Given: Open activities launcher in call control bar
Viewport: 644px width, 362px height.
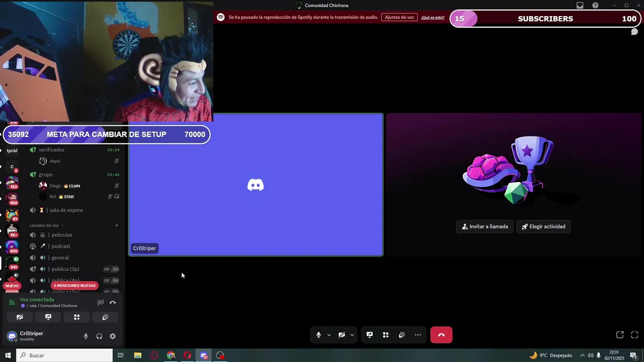Looking at the screenshot, I should pyautogui.click(x=386, y=335).
